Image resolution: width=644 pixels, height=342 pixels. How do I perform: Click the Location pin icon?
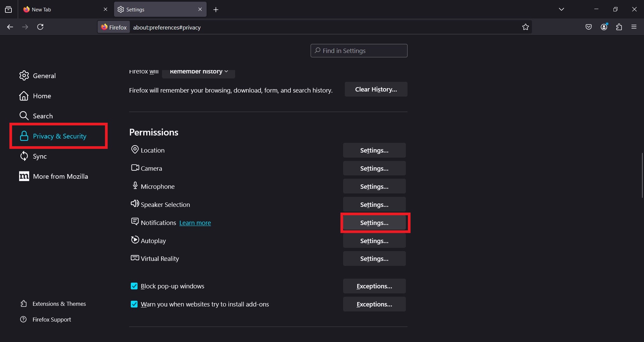tap(135, 150)
